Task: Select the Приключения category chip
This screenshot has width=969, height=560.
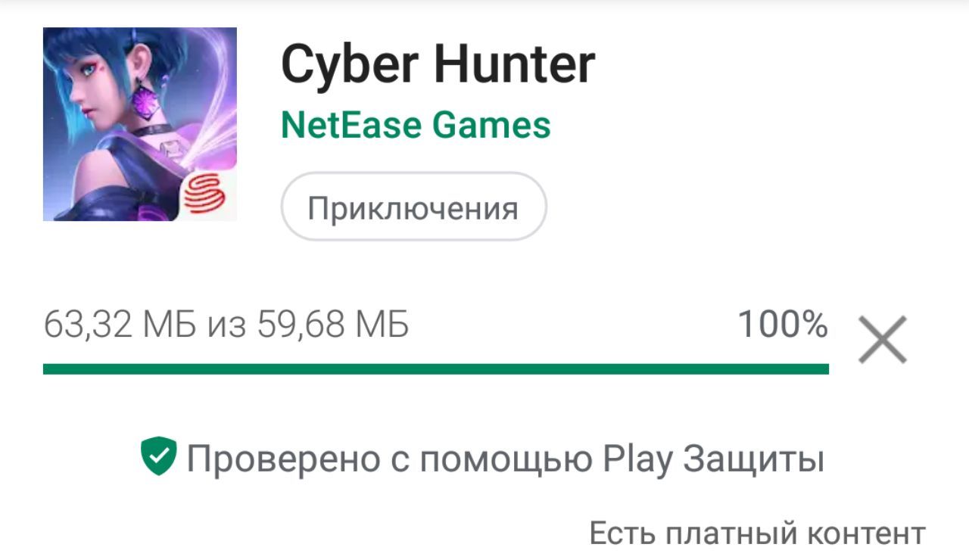Action: [413, 207]
